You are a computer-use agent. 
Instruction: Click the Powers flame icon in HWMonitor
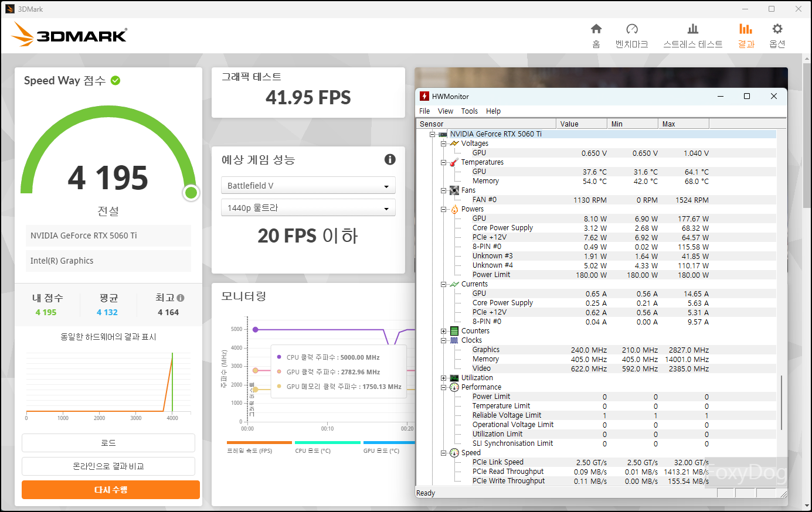[x=454, y=209]
